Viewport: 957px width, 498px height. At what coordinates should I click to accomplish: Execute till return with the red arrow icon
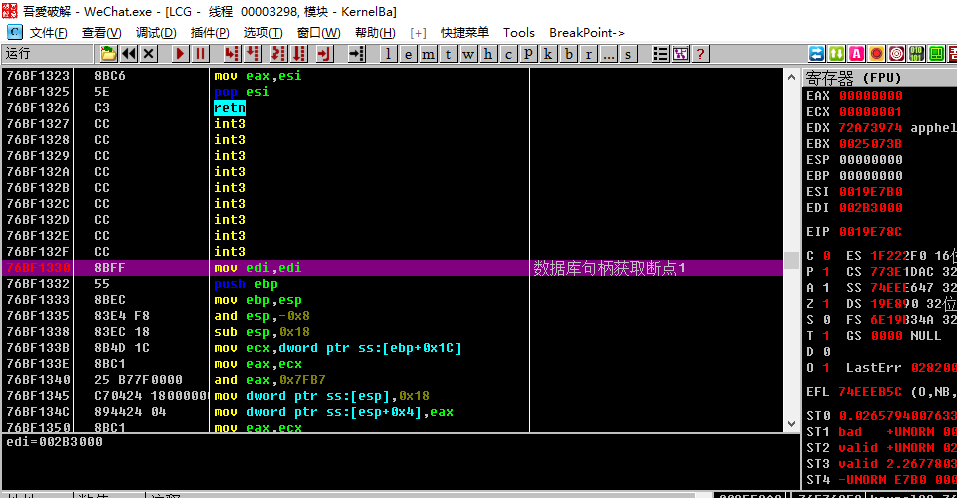point(324,54)
